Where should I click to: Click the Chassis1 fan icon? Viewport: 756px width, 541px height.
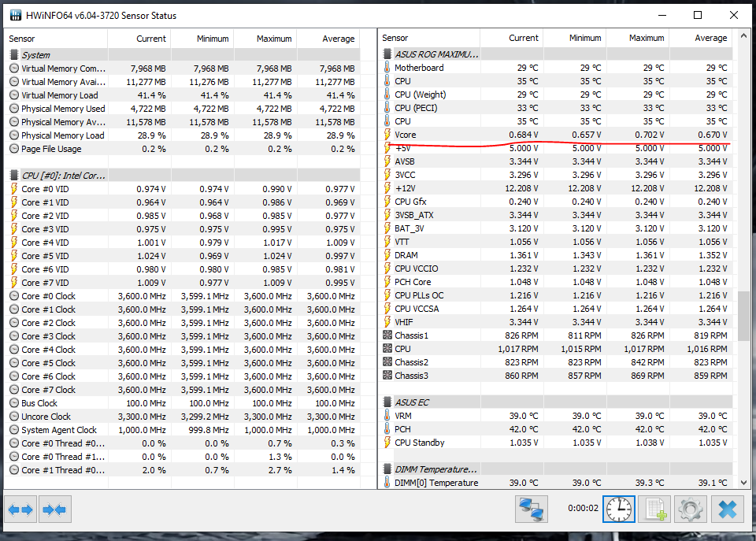pos(387,335)
